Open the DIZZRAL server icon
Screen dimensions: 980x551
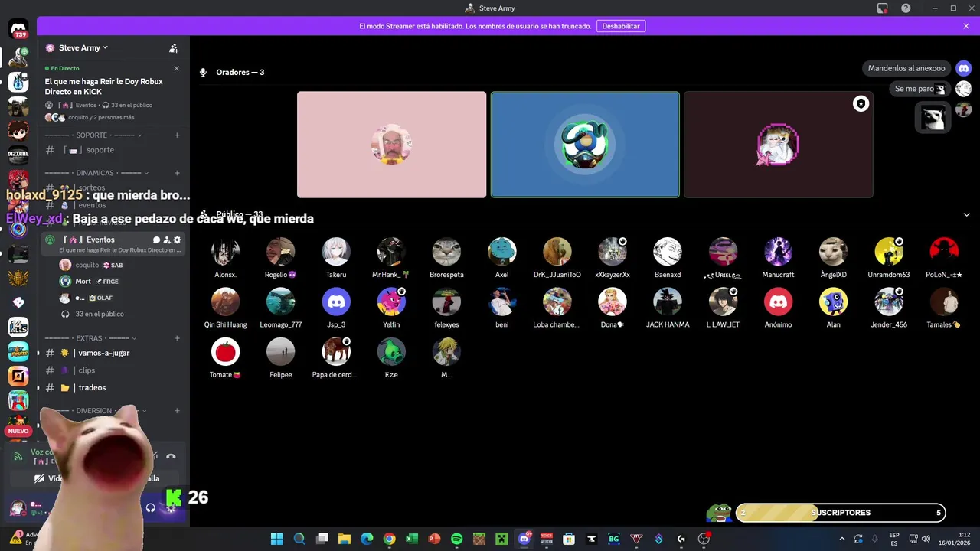pos(18,155)
